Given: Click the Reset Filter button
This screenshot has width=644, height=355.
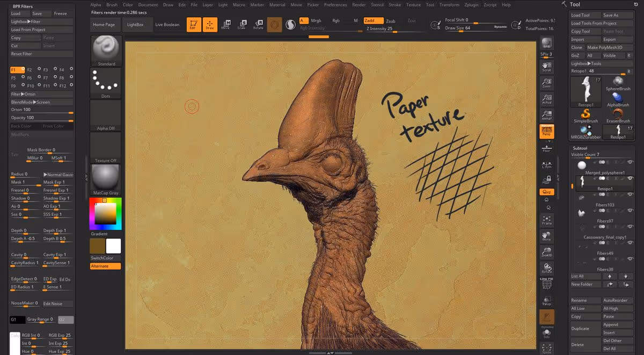Looking at the screenshot, I should pos(41,54).
